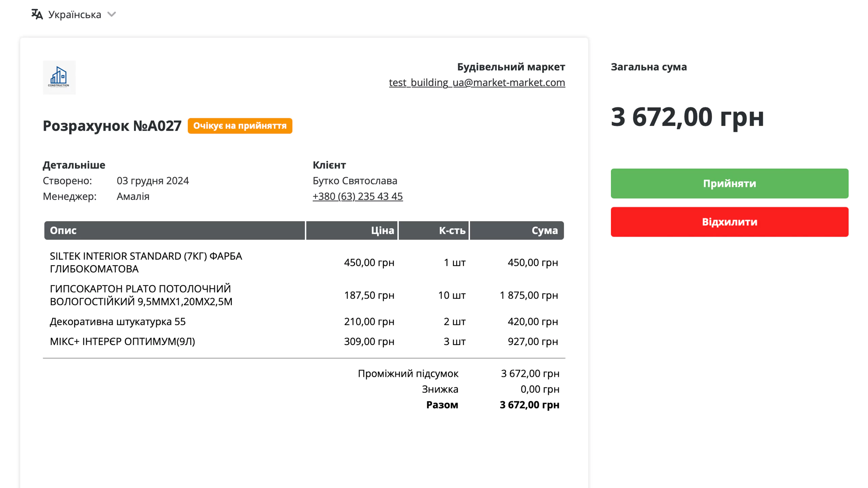Reject the invoice with Відхилити button
This screenshot has width=868, height=488.
pyautogui.click(x=729, y=222)
